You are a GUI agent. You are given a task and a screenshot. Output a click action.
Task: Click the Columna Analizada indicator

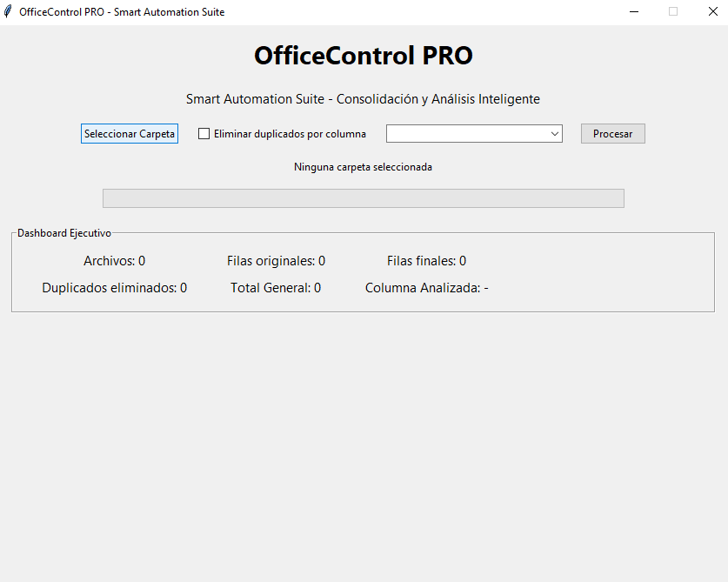pyautogui.click(x=426, y=288)
